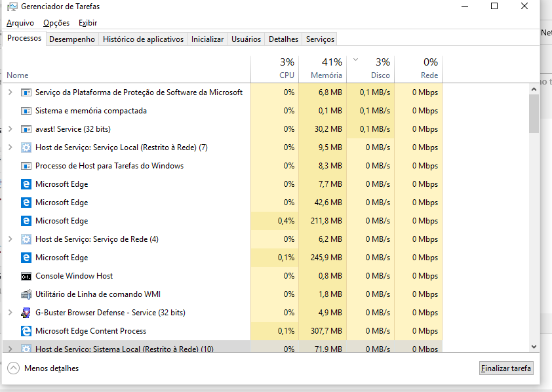Image resolution: width=552 pixels, height=392 pixels.
Task: Open the Opções menu
Action: tap(56, 23)
